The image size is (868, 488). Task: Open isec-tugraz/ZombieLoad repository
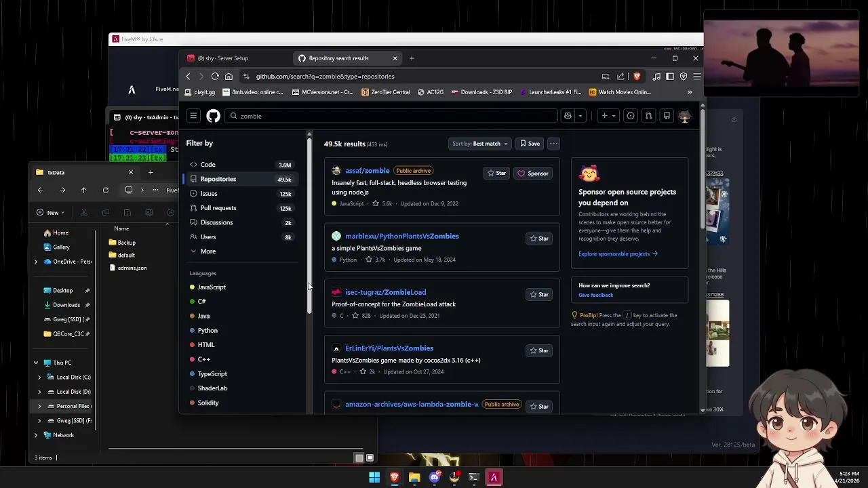pos(385,292)
